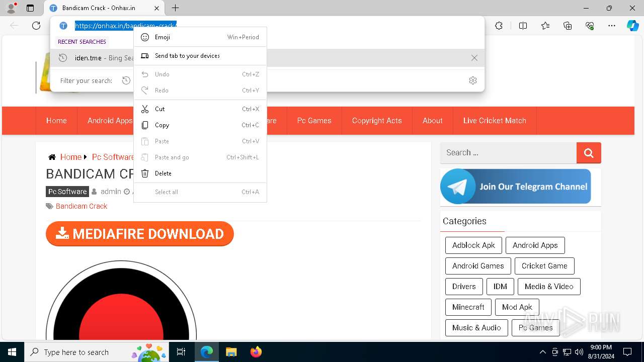The image size is (644, 362).
Task: Refresh the page
Action: [36, 26]
